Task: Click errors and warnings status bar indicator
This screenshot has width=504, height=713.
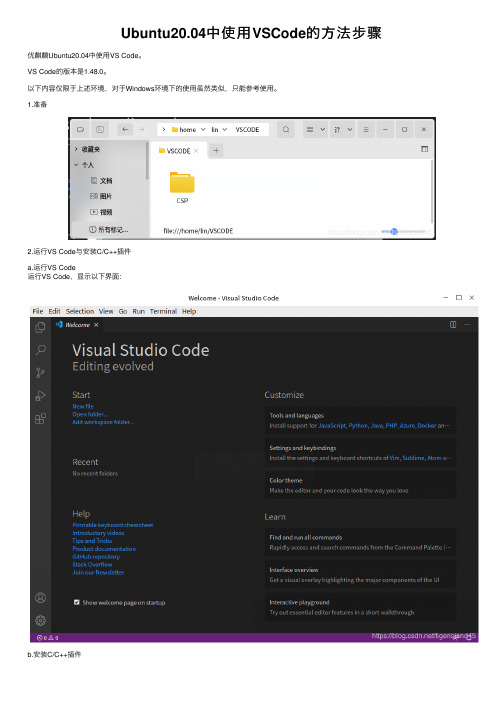Action: click(48, 638)
